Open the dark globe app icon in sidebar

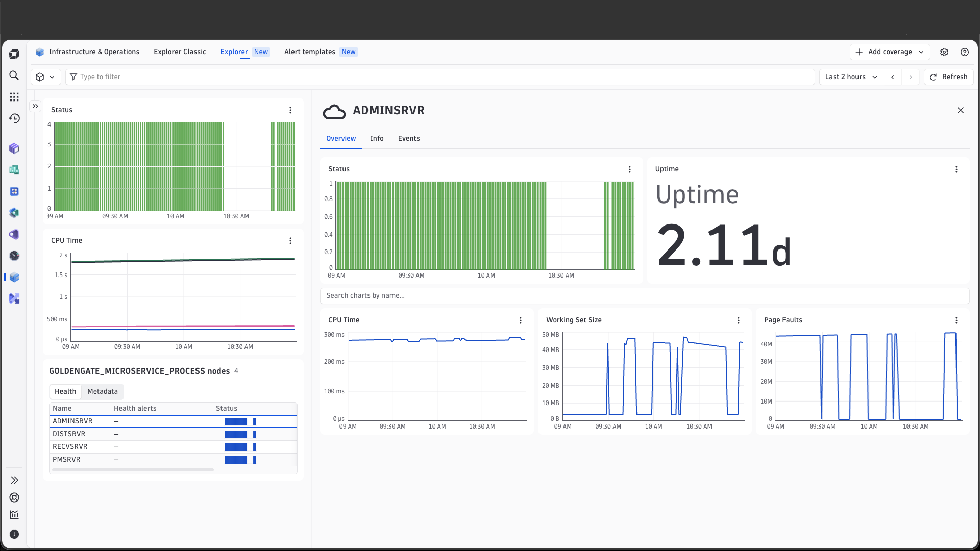14,256
